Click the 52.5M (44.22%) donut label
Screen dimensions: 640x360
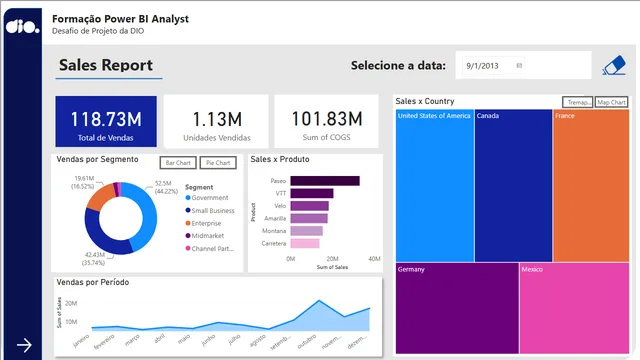(x=166, y=187)
